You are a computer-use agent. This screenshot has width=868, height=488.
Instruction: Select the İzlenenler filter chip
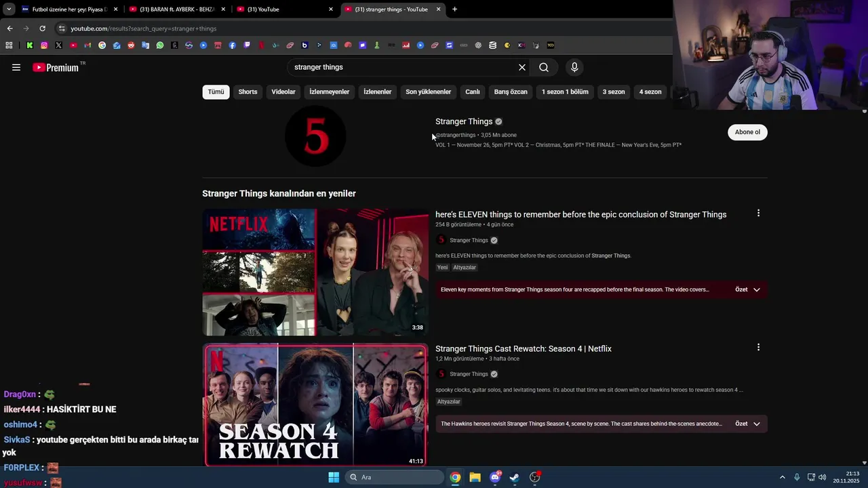coord(378,91)
